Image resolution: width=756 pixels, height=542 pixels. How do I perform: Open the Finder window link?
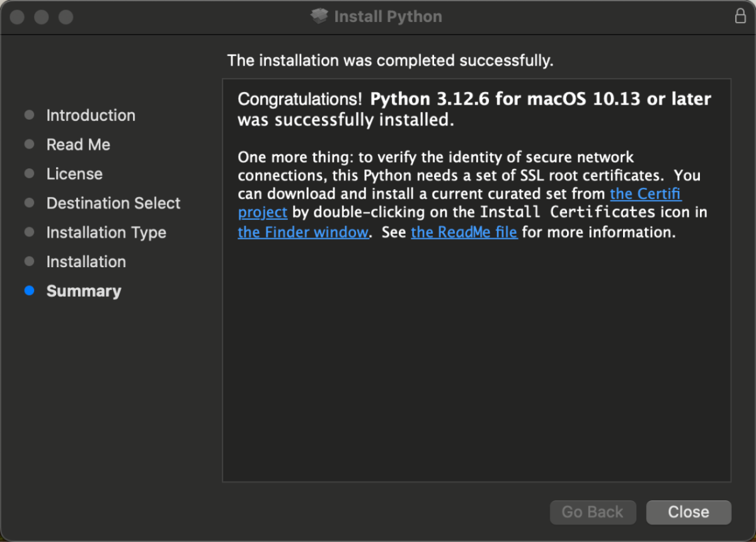(303, 232)
